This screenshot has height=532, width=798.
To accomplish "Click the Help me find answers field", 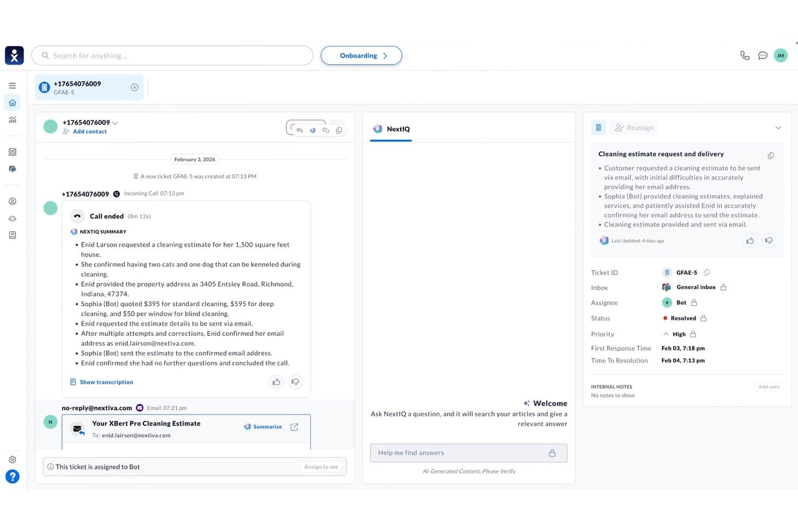I will pyautogui.click(x=469, y=453).
